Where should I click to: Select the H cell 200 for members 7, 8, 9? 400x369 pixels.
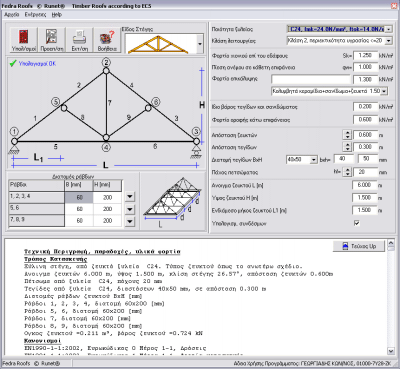[x=107, y=221]
